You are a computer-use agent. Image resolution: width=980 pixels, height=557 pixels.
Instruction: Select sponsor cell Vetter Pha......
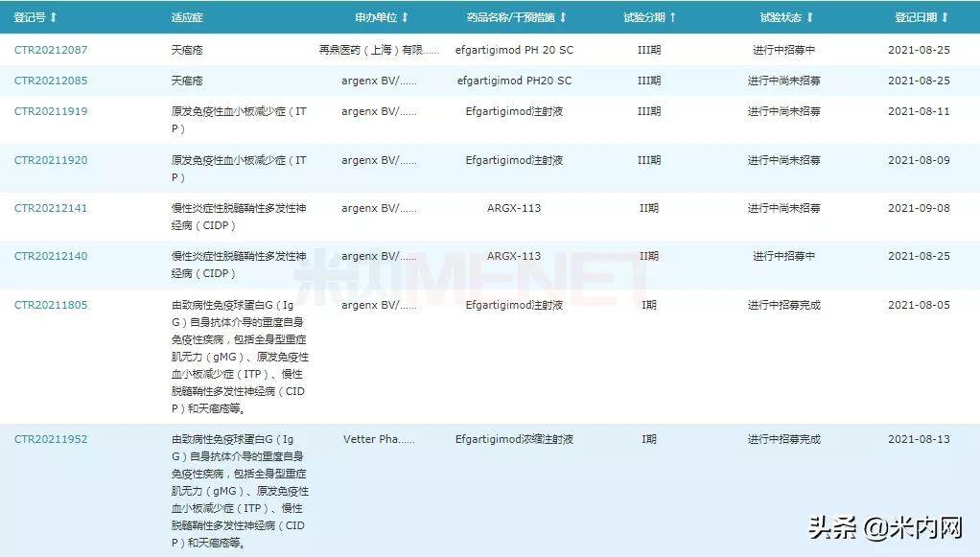point(379,439)
